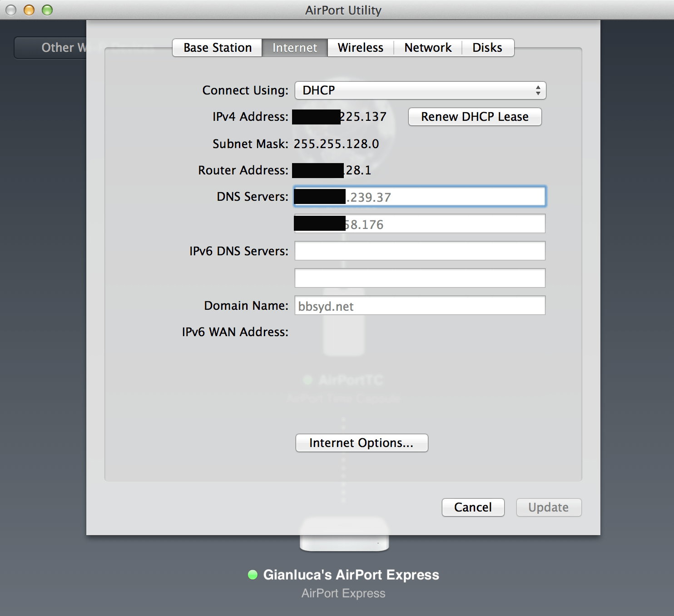674x616 pixels.
Task: Switch to the Base Station tab
Action: pyautogui.click(x=217, y=47)
